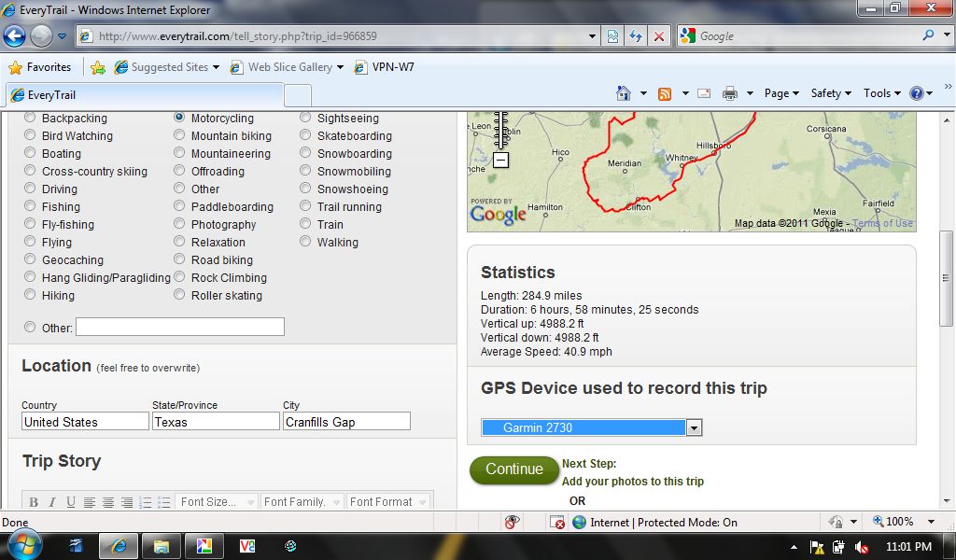
Task: Insert bulleted list in Trip Story editor
Action: [x=164, y=502]
